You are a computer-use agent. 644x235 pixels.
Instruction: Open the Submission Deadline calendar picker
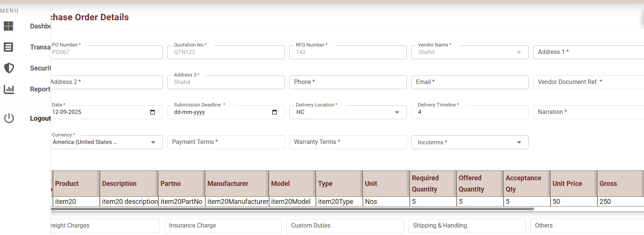coord(274,112)
